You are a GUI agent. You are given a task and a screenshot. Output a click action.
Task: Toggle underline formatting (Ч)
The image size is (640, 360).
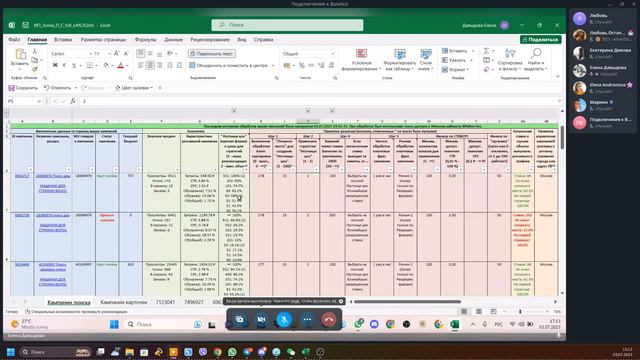point(73,65)
